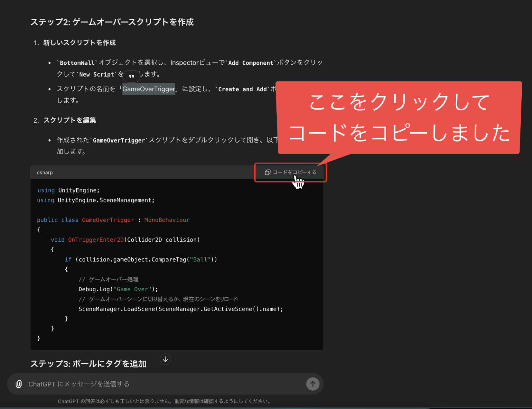Viewport: 532px width, 409px height.
Task: Click the ChatGPT accuracy disclaimer text
Action: pos(165,401)
